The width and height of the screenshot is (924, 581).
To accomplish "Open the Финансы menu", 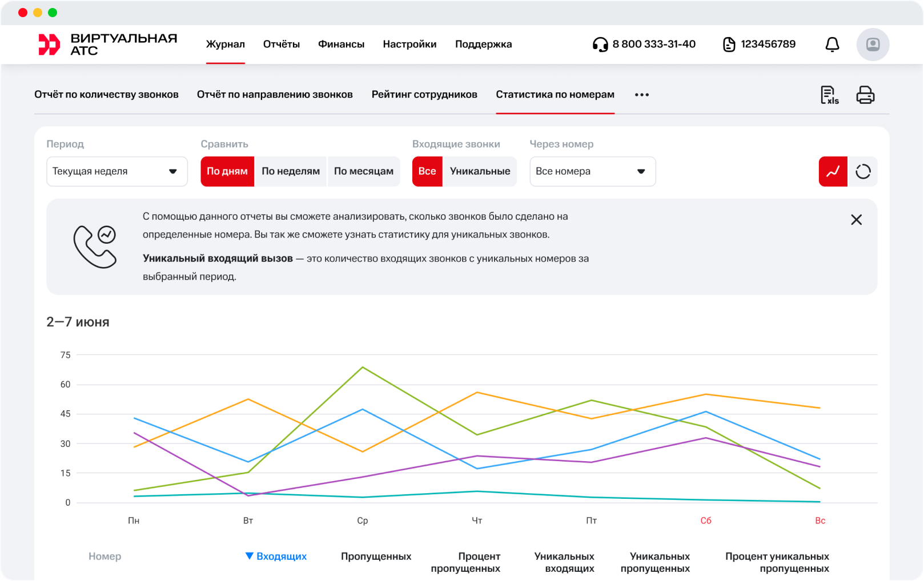I will click(341, 45).
